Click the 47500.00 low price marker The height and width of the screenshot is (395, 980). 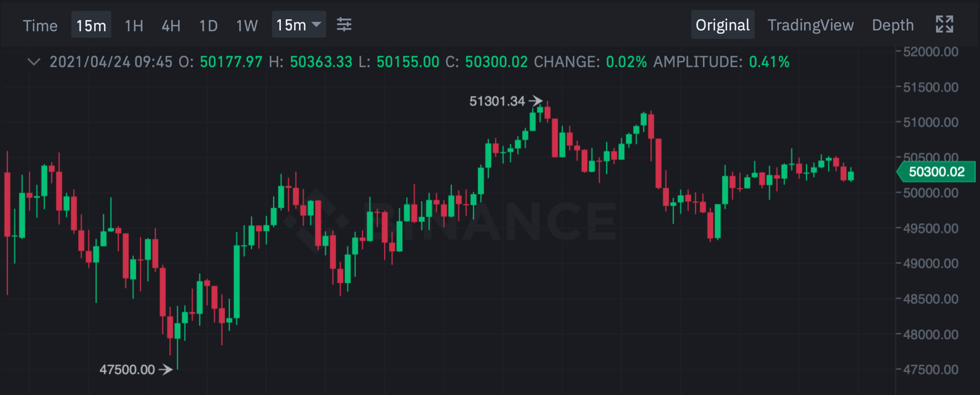click(136, 369)
